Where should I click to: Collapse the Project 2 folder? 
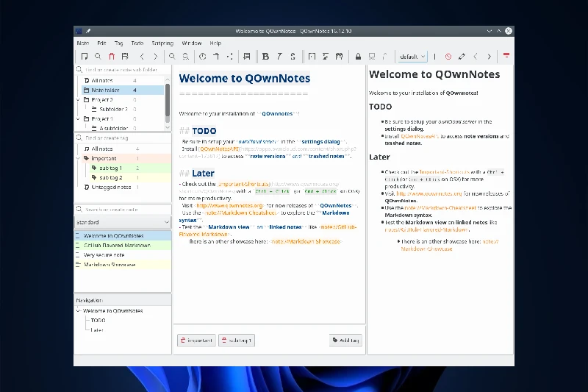(x=78, y=100)
